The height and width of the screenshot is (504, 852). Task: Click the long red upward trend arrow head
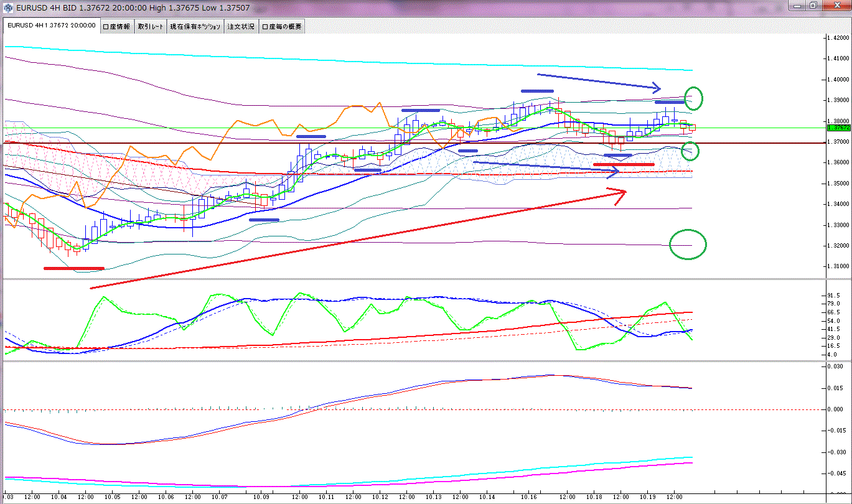[620, 194]
